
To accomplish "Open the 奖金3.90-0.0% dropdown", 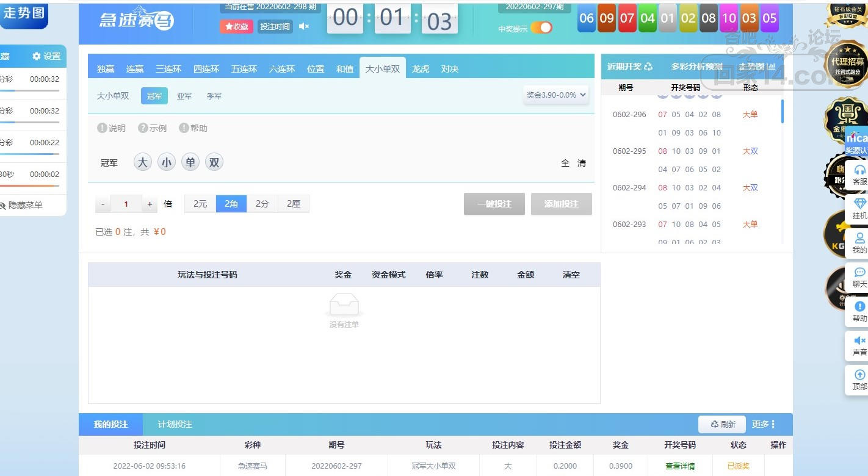I will click(555, 95).
